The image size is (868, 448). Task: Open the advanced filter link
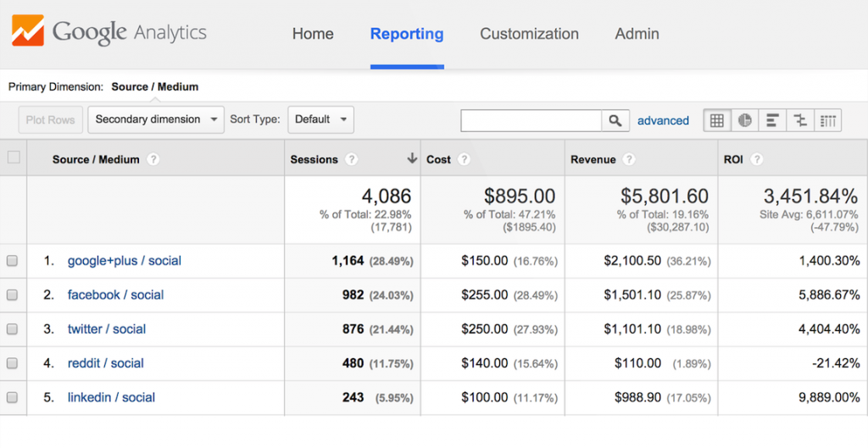(x=663, y=120)
